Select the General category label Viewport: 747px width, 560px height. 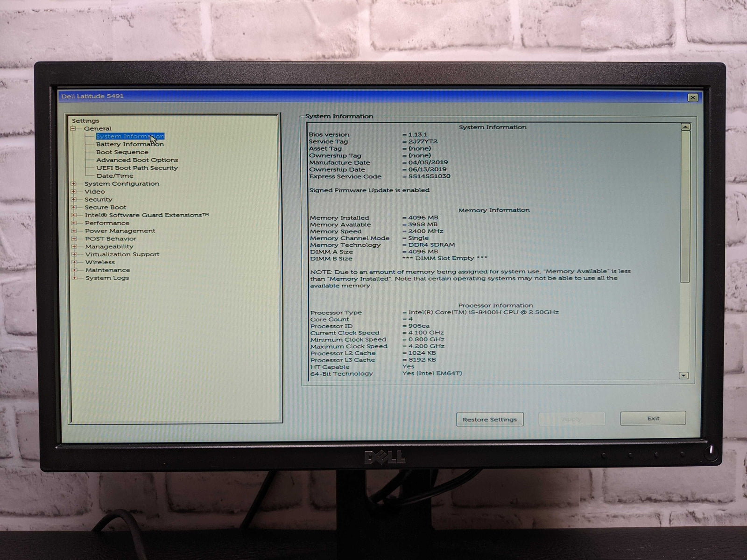coord(98,128)
